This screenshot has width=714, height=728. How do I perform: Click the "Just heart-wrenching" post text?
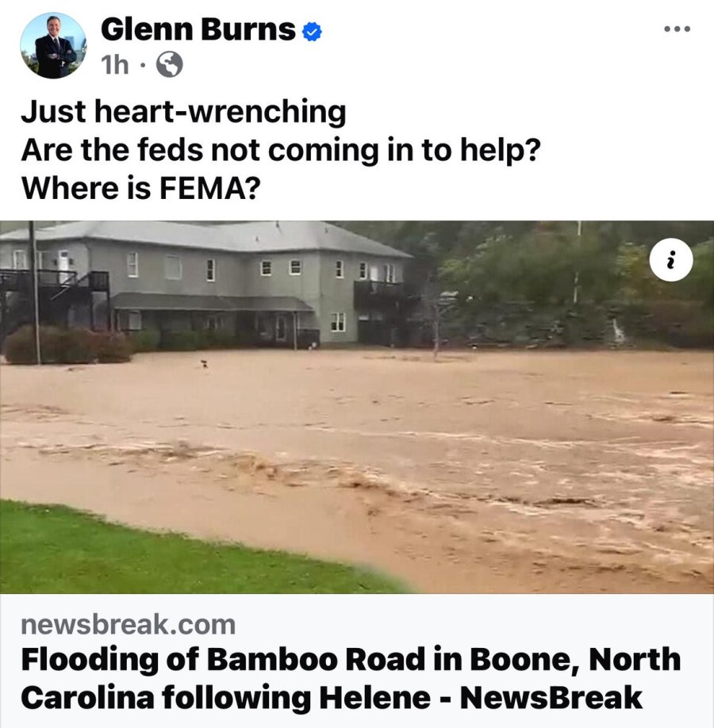pos(183,112)
